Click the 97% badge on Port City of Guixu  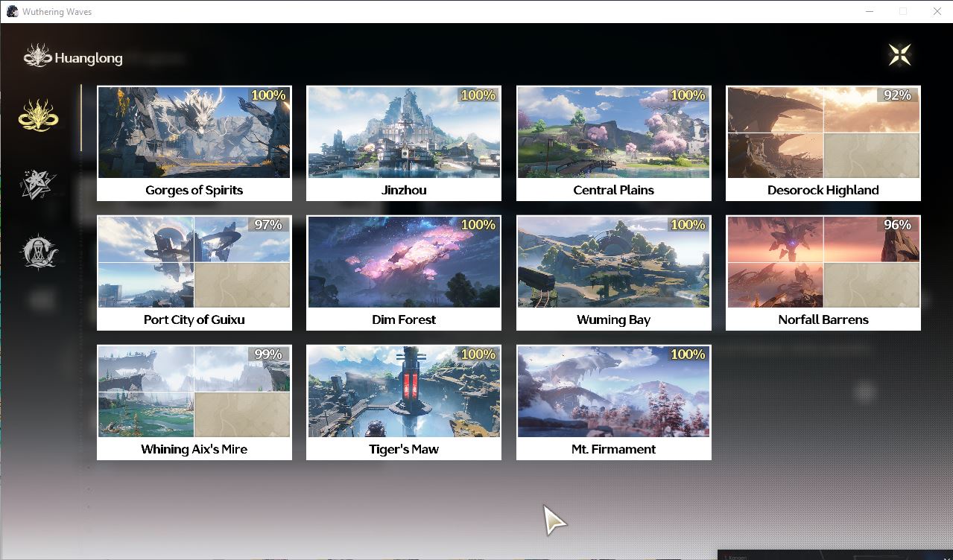pyautogui.click(x=268, y=224)
